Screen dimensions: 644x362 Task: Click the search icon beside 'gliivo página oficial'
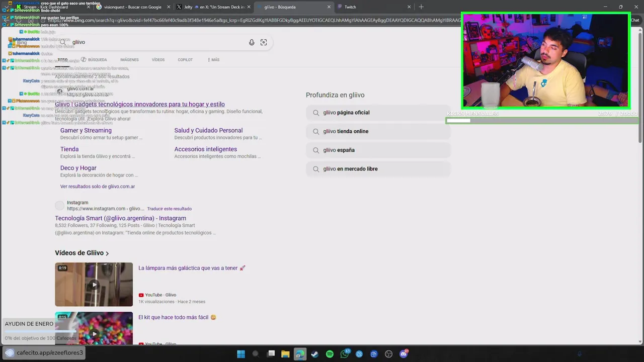pyautogui.click(x=316, y=113)
